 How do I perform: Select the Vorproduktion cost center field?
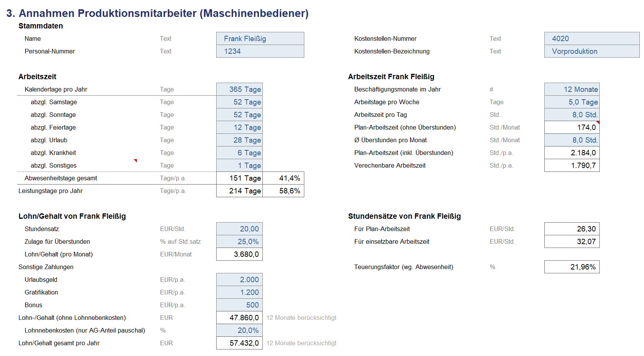(x=592, y=51)
